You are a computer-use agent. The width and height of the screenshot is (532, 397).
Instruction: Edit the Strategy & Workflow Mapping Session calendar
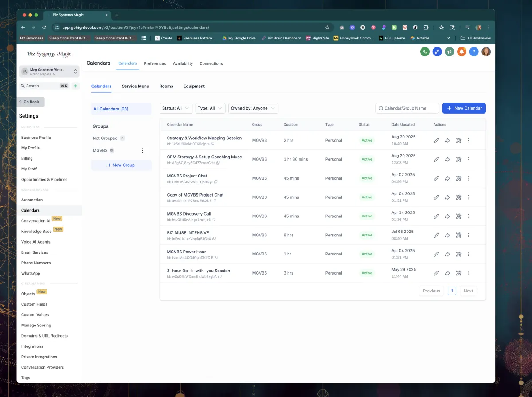click(436, 140)
